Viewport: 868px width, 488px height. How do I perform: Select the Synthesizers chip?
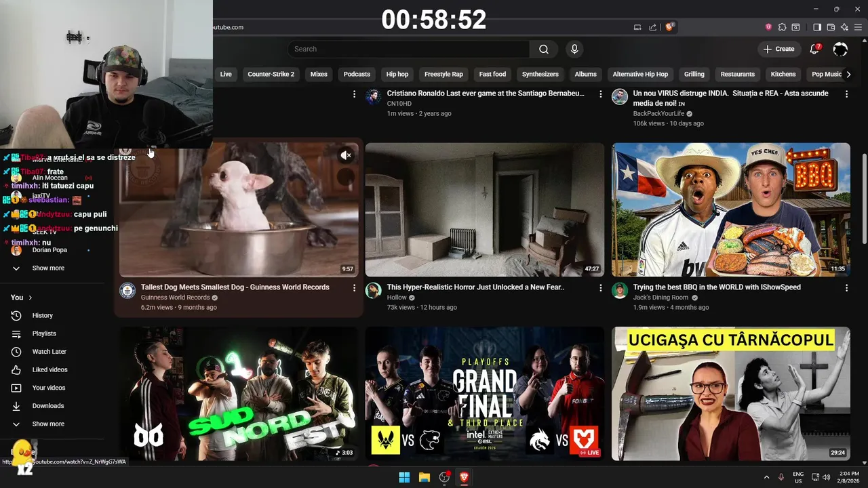540,74
